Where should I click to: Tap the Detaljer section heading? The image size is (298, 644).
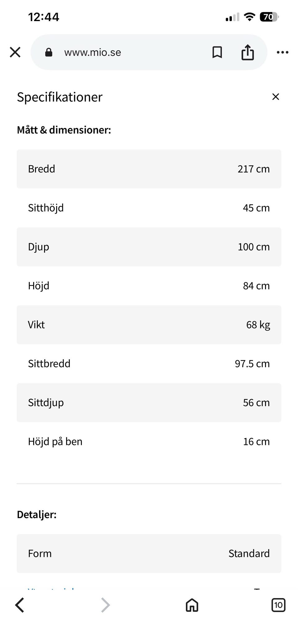[37, 514]
